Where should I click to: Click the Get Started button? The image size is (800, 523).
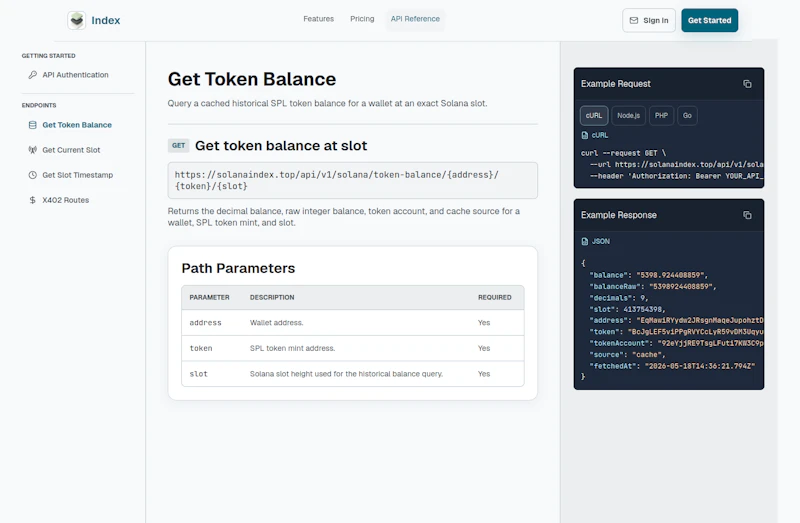[709, 20]
